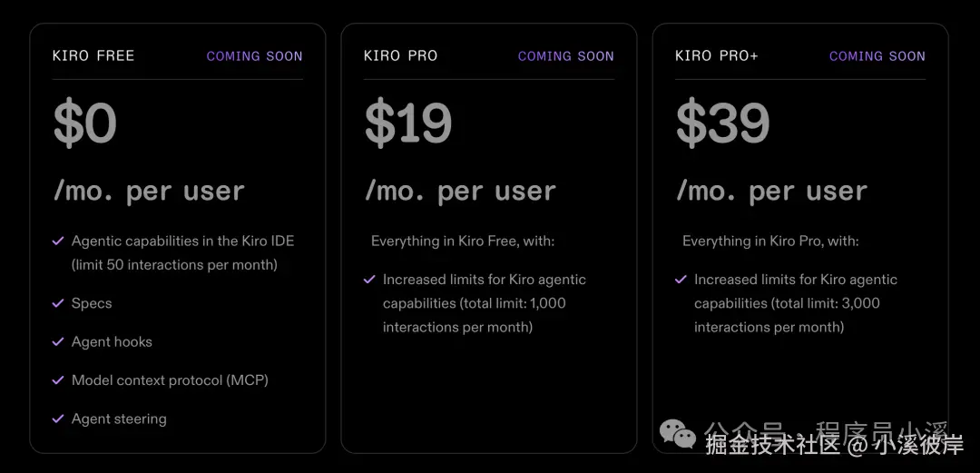Select the KIRO PRO plan heading
The width and height of the screenshot is (980, 473).
[400, 55]
